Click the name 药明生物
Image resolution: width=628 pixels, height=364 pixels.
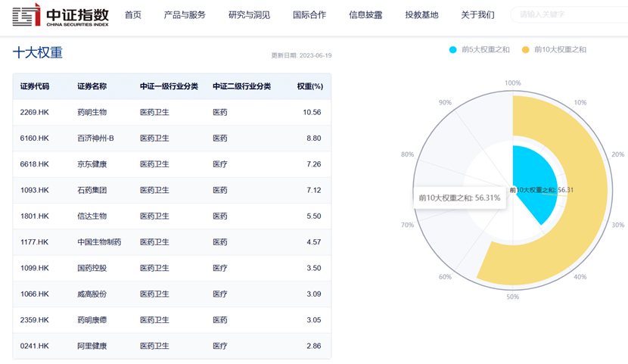click(92, 112)
